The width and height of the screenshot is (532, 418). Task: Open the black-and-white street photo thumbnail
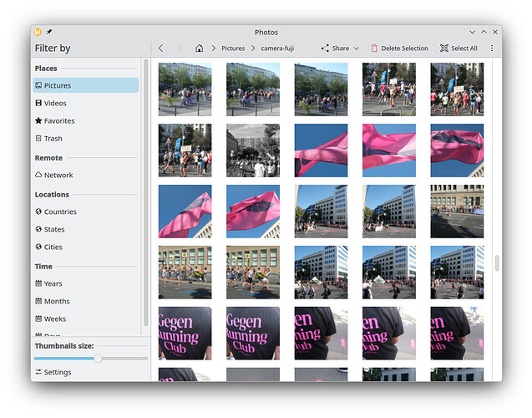tap(253, 150)
